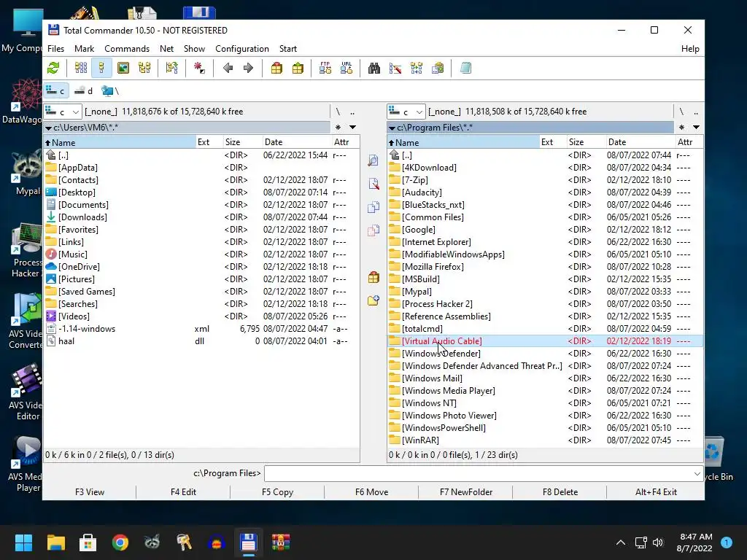Select the [BlueStacks_nxt] folder row
The width and height of the screenshot is (747, 560).
545,205
